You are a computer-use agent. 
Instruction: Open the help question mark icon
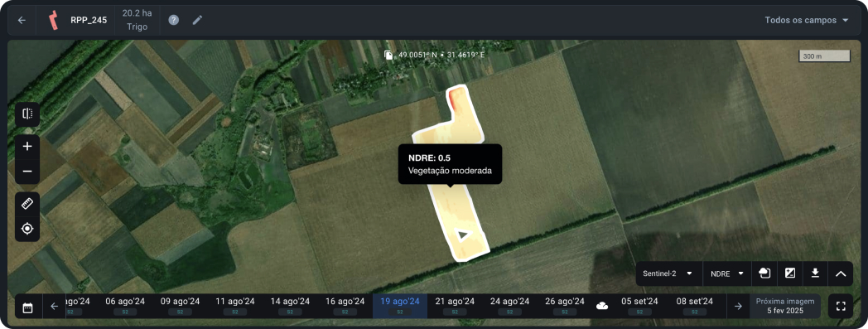point(174,20)
